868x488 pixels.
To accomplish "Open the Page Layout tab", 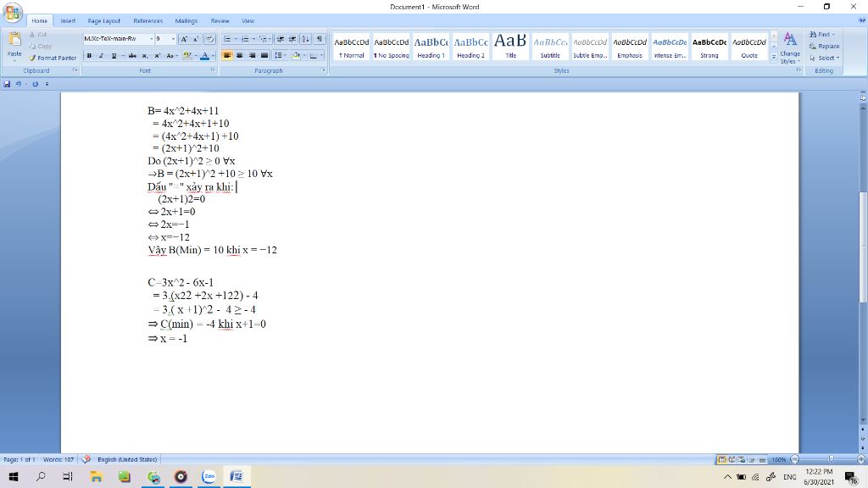I will click(x=103, y=20).
